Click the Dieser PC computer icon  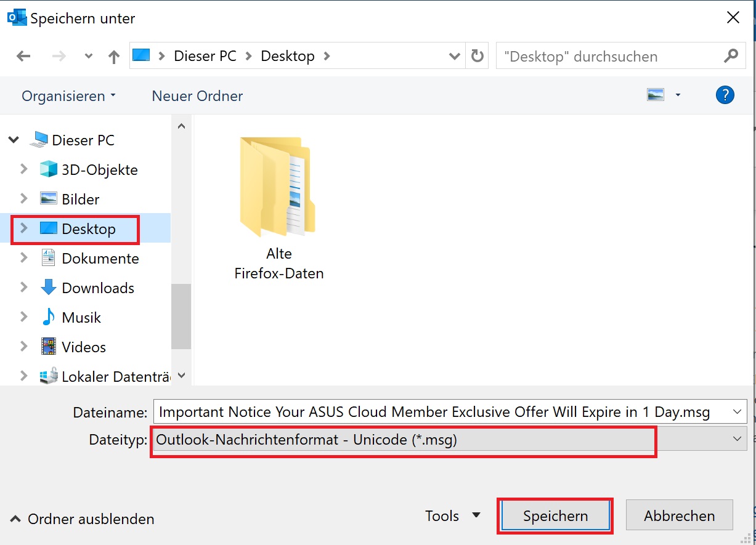(x=40, y=140)
